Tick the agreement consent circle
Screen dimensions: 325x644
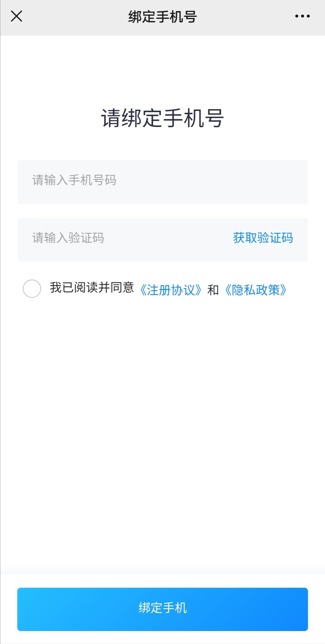tap(32, 288)
